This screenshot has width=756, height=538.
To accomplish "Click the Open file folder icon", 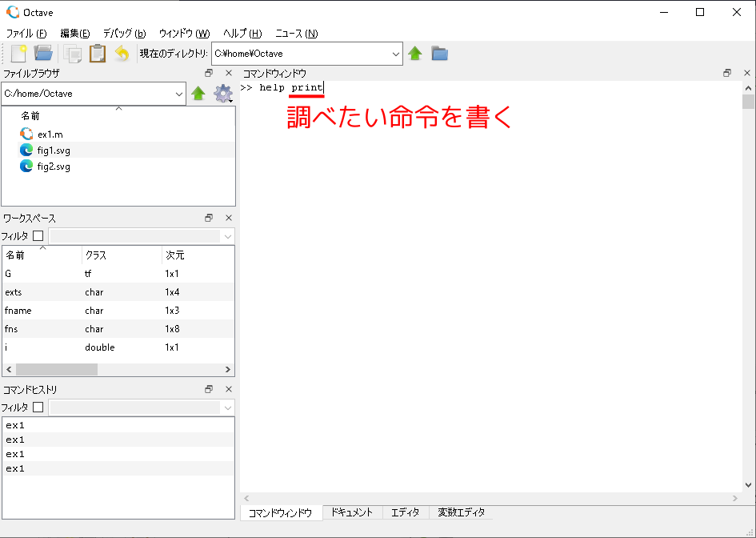I will (43, 54).
